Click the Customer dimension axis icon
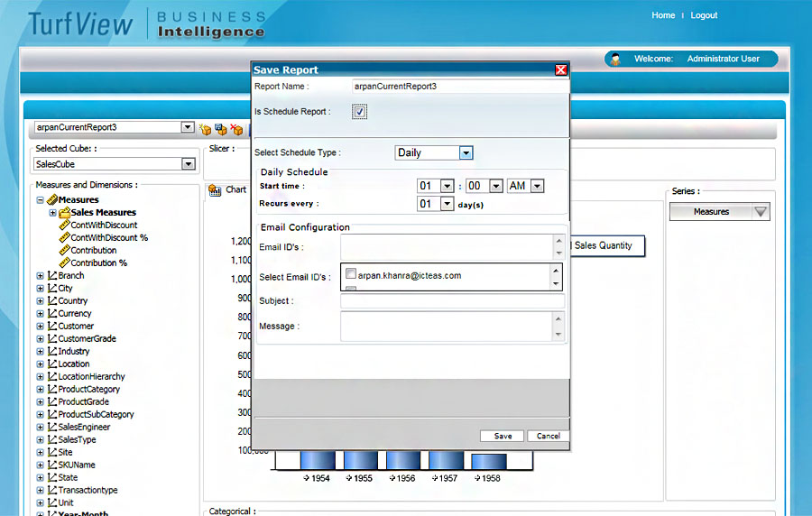The width and height of the screenshot is (812, 516). coord(52,326)
